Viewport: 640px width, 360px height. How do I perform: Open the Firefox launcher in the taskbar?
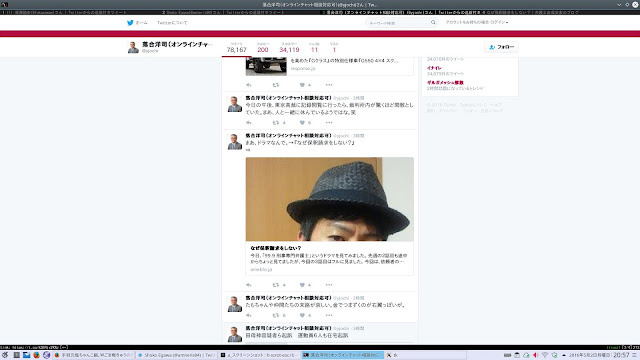pos(36,355)
